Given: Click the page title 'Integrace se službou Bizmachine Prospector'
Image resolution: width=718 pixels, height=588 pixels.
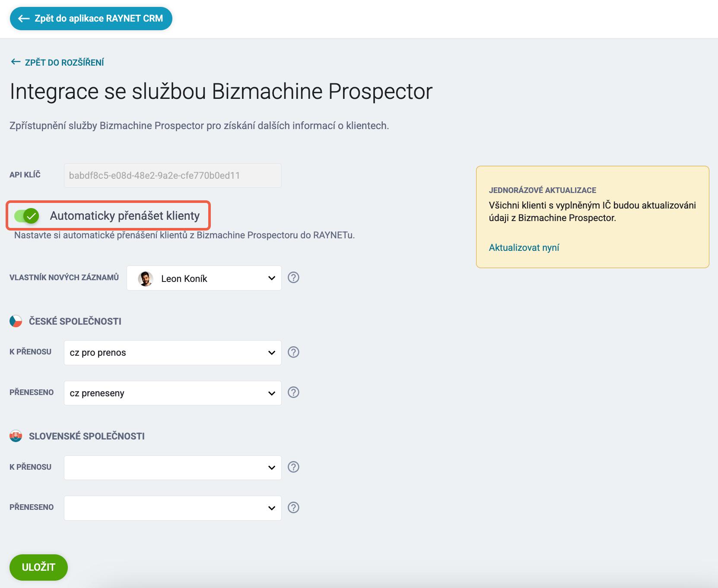Looking at the screenshot, I should pyautogui.click(x=221, y=92).
